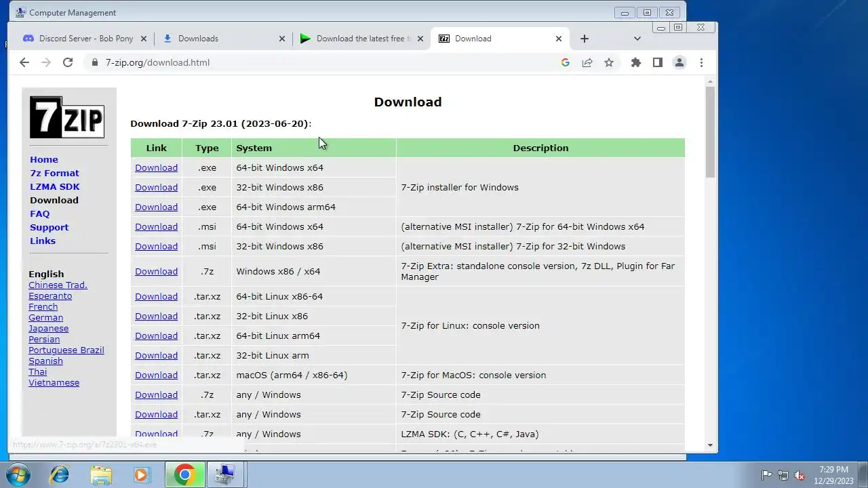Switch language to Persian
Viewport: 868px width, 488px height.
tap(44, 339)
